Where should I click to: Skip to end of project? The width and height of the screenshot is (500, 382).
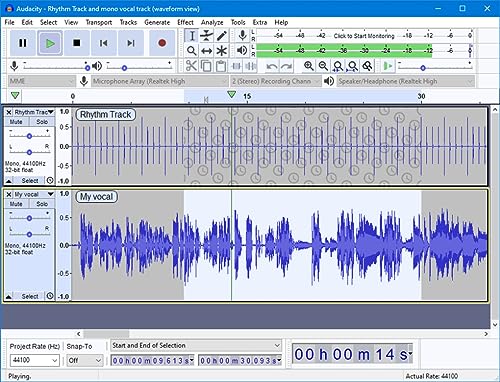coord(131,43)
